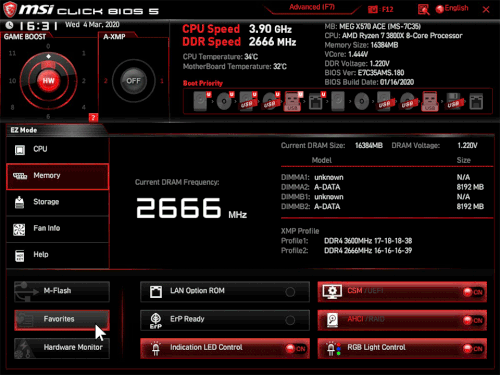Turn off RGB Light Control

point(402,348)
